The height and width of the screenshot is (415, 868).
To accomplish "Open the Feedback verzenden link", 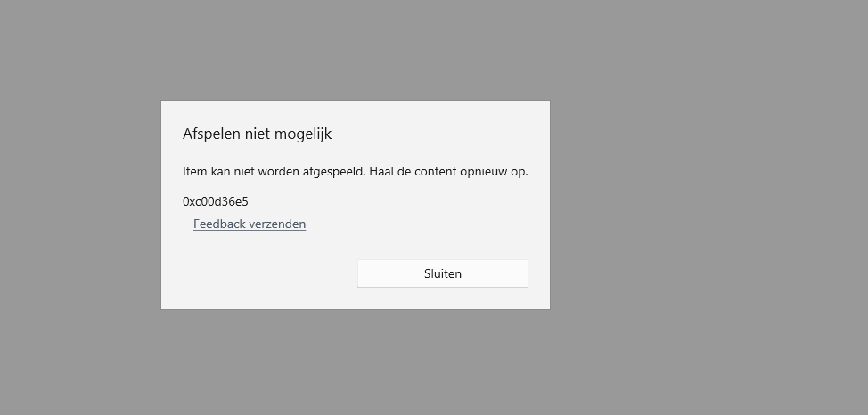I will point(250,224).
